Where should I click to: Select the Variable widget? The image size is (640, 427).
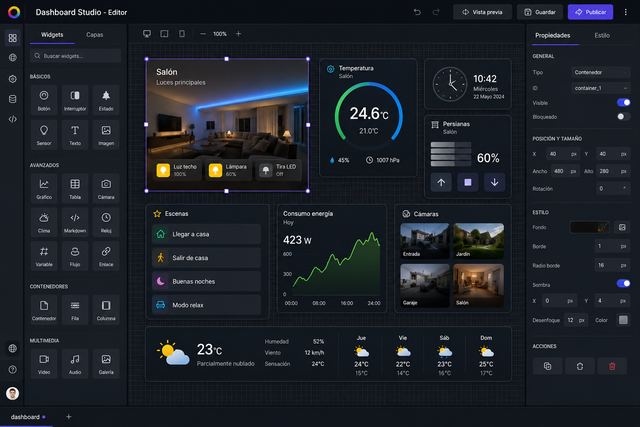[44, 256]
